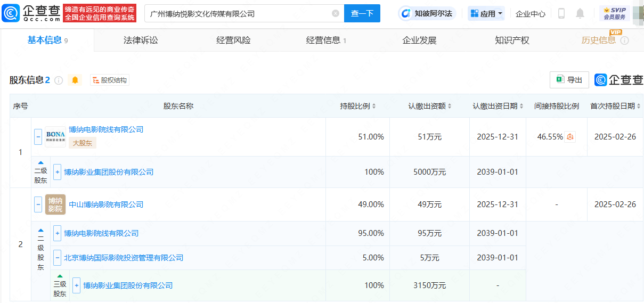Click the 大股东 tag
This screenshot has width=644, height=303.
pos(83,143)
